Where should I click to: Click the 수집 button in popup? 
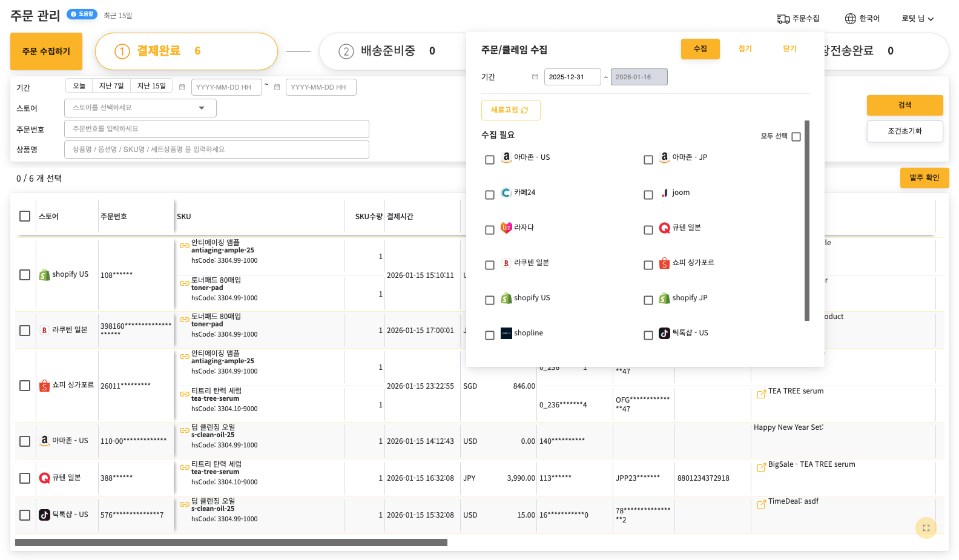pyautogui.click(x=700, y=49)
